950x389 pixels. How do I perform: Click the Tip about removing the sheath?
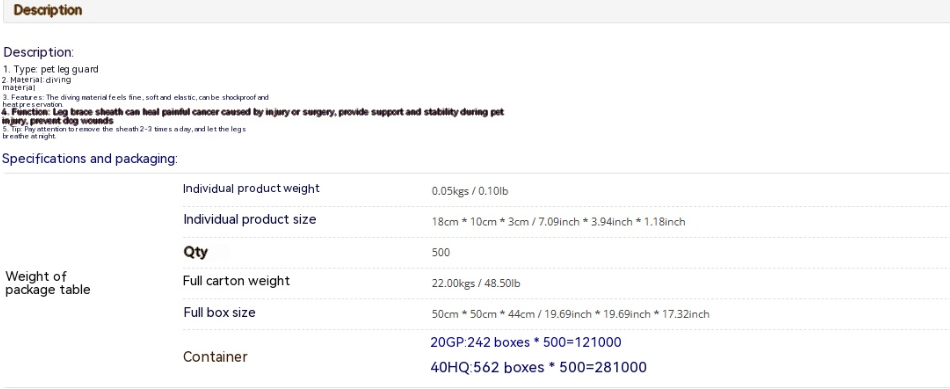pyautogui.click(x=124, y=133)
